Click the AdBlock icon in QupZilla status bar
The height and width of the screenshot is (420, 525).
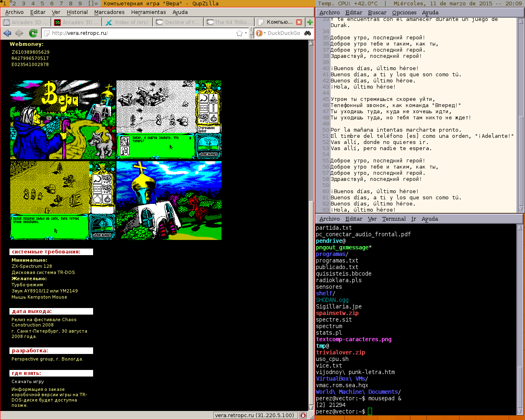(303, 415)
